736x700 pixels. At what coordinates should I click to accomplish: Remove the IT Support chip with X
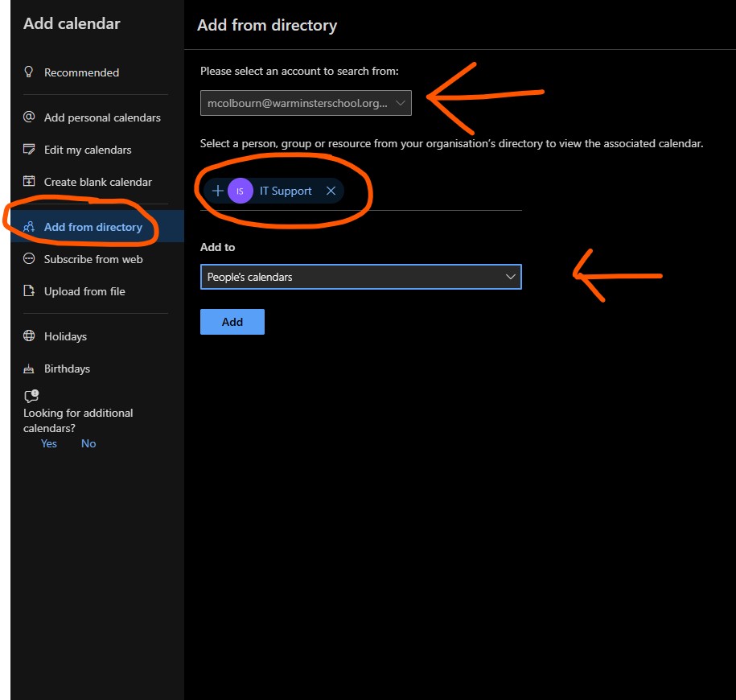pyautogui.click(x=331, y=191)
